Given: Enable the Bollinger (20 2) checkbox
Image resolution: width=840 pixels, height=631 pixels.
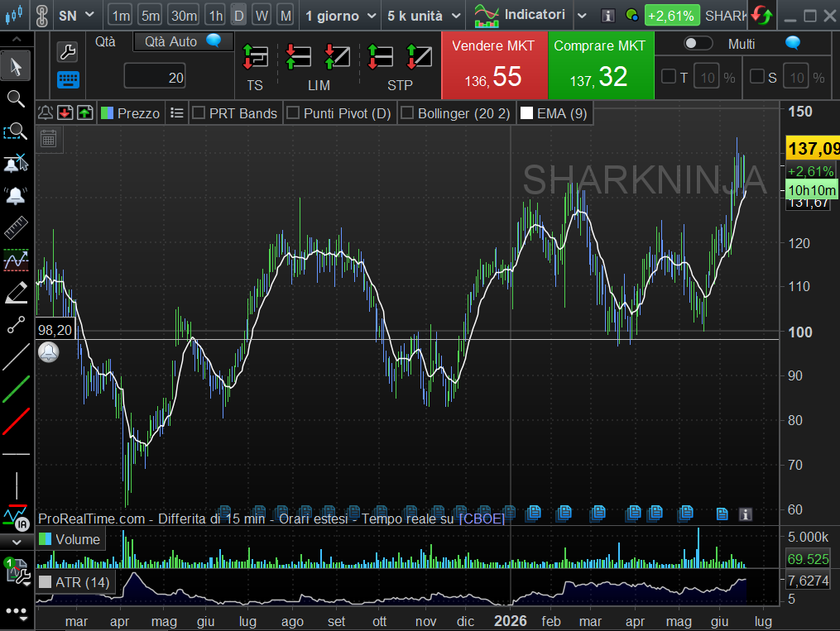Looking at the screenshot, I should coord(407,113).
